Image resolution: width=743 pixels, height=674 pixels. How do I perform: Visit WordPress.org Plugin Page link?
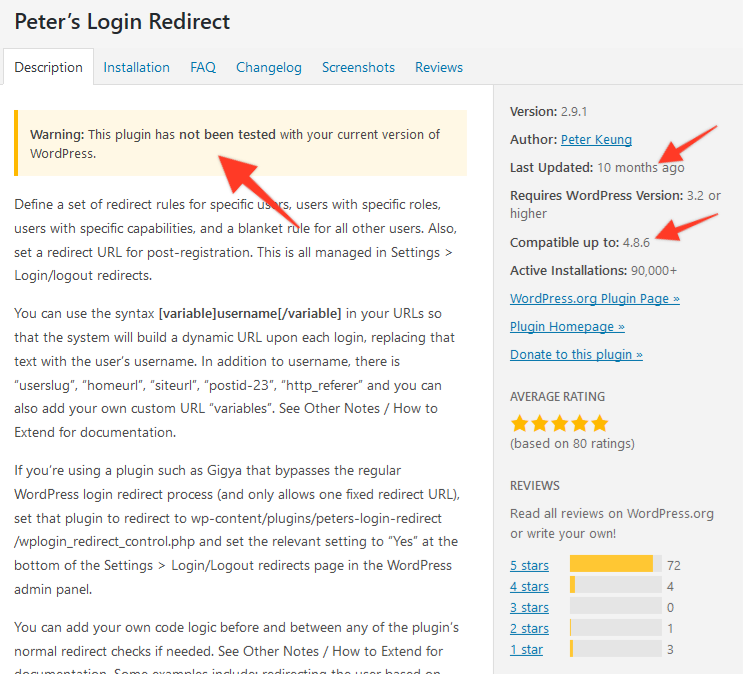click(x=595, y=298)
